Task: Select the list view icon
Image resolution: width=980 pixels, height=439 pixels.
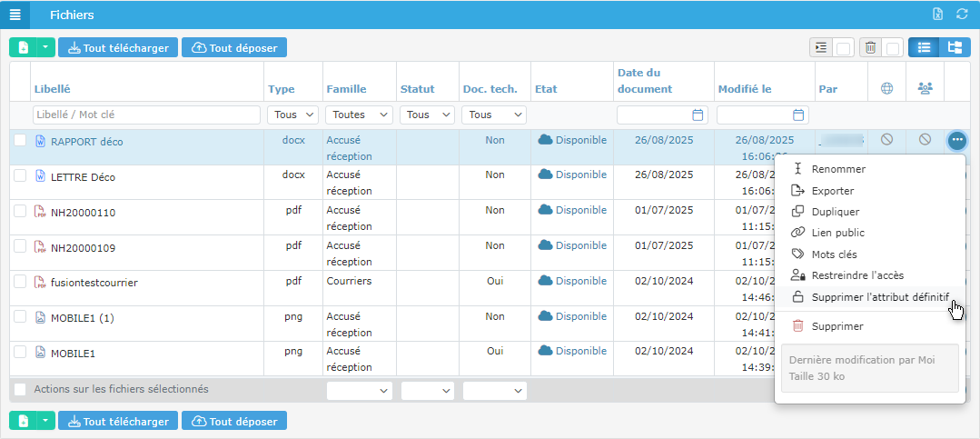Action: (924, 47)
